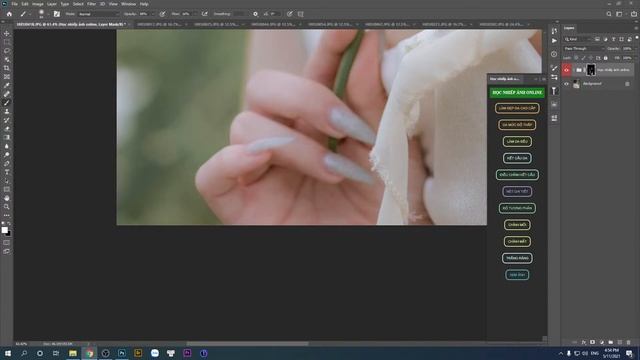Image resolution: width=640 pixels, height=360 pixels.
Task: Create a new group with folder icon
Action: tap(610, 342)
